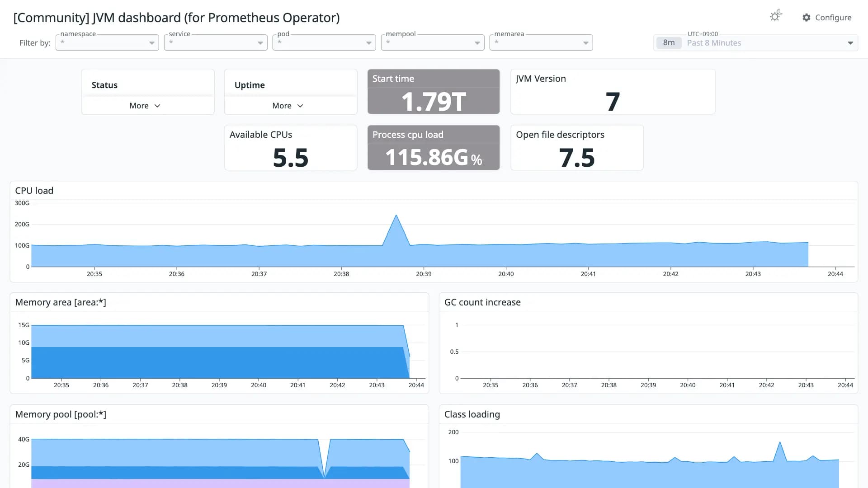Open the memarea filter dropdown
868x488 pixels.
pos(541,42)
